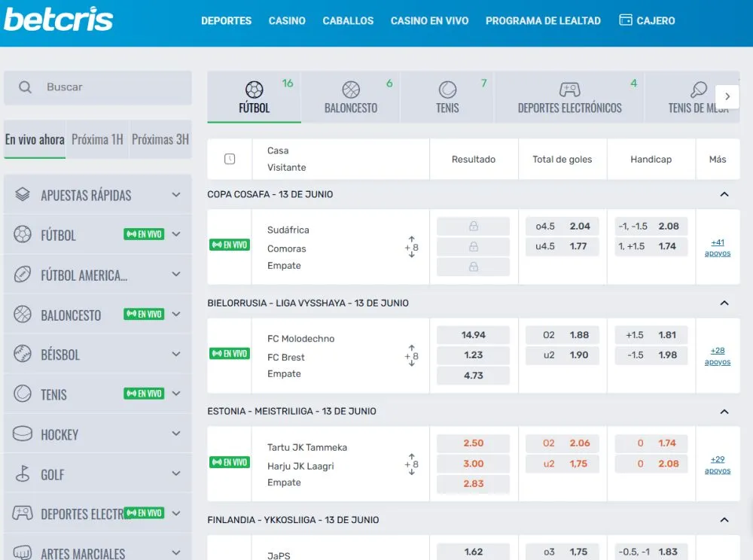Viewport: 753px width, 560px height.
Task: Open Casino en Vivo from top menu
Action: pos(429,20)
